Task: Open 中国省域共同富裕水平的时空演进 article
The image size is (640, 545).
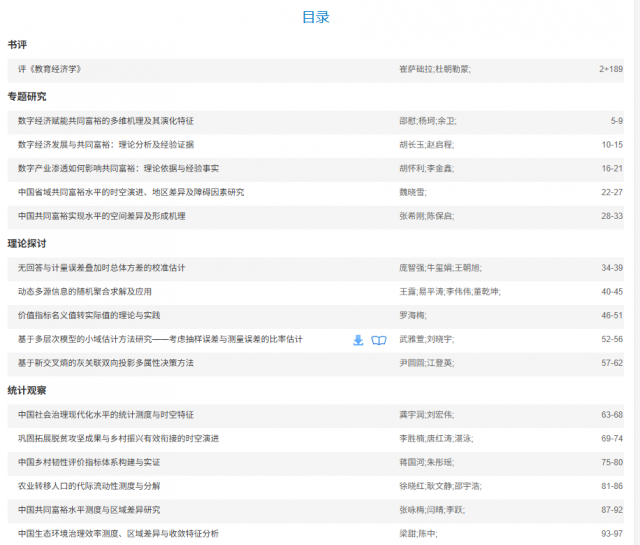Action: pos(130,192)
